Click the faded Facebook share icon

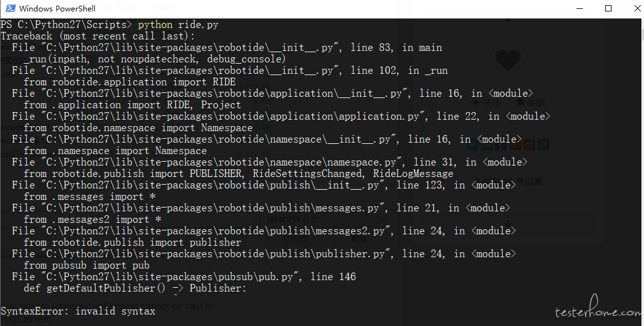click(x=501, y=144)
